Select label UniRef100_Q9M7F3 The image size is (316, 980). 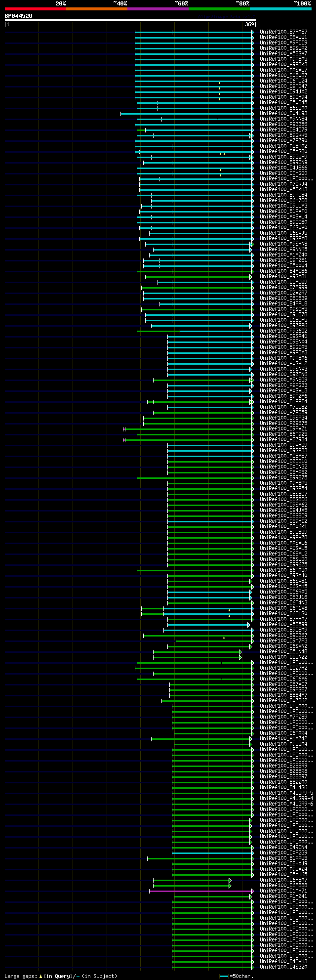[283, 640]
